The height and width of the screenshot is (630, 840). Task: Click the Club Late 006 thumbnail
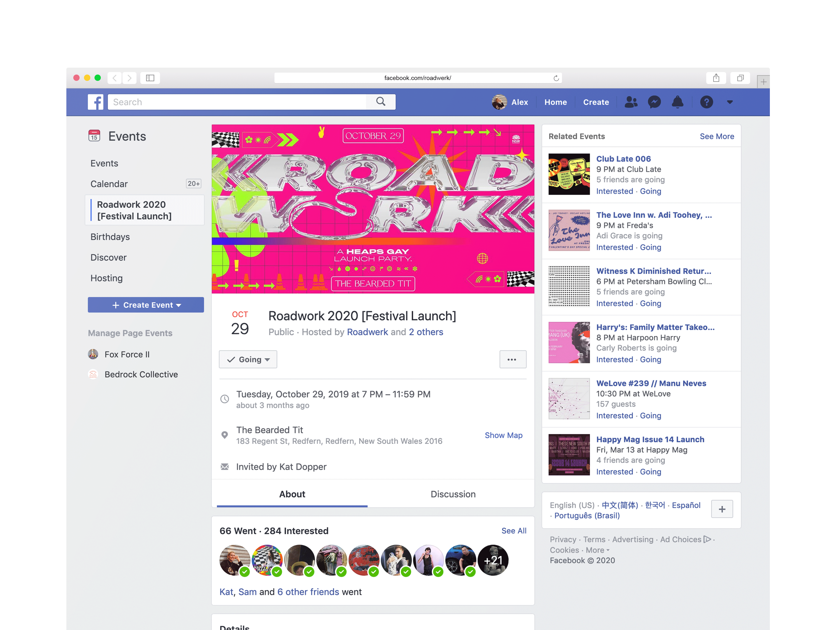[569, 174]
